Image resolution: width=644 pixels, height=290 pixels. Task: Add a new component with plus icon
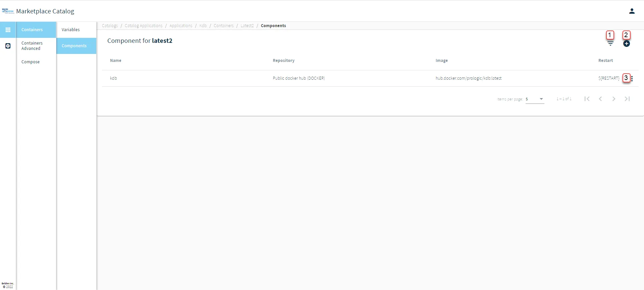pyautogui.click(x=627, y=44)
